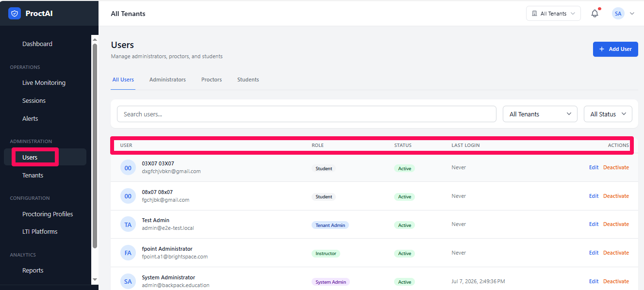Viewport: 644px width, 290px height.
Task: Click the System Admin role badge
Action: (x=330, y=282)
